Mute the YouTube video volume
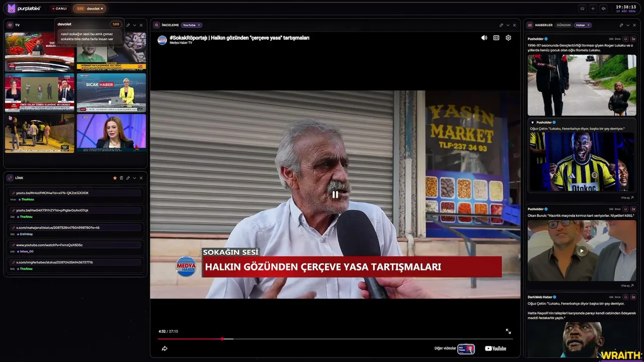This screenshot has width=644, height=362. (484, 38)
